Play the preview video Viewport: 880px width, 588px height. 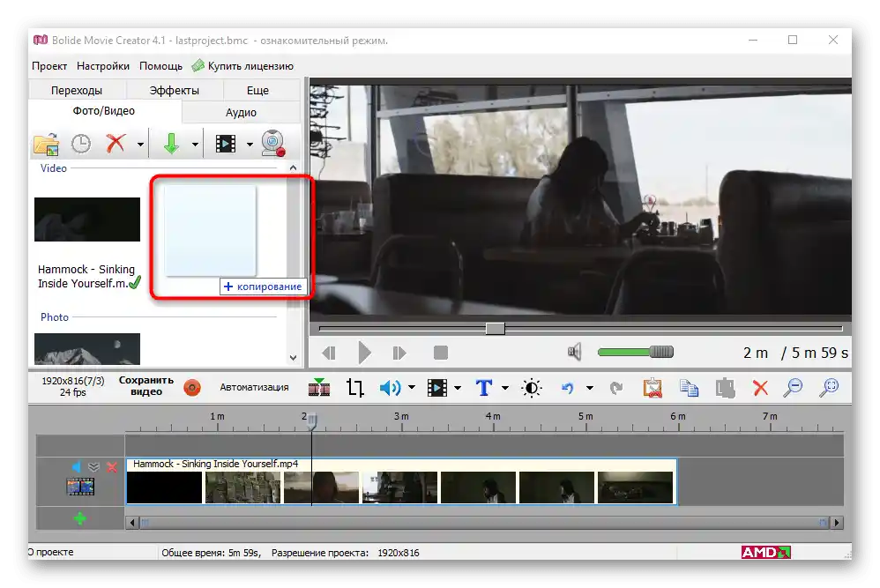[x=365, y=353]
